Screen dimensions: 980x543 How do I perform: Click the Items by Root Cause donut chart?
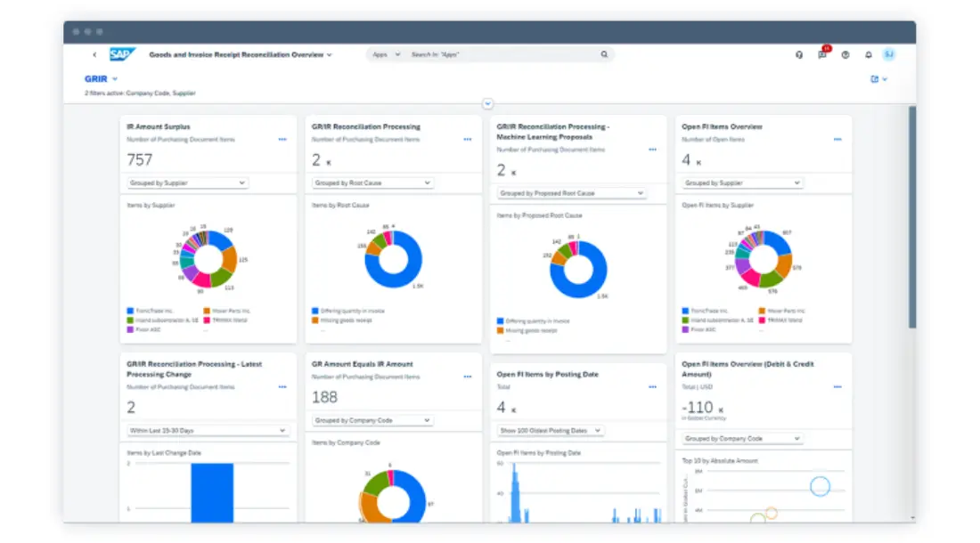point(393,259)
